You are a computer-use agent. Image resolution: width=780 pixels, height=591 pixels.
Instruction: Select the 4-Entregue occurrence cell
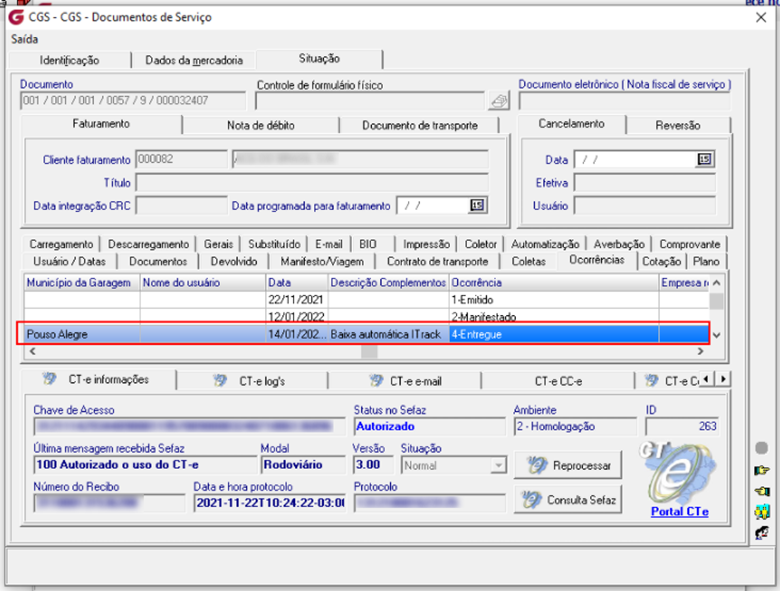(554, 334)
